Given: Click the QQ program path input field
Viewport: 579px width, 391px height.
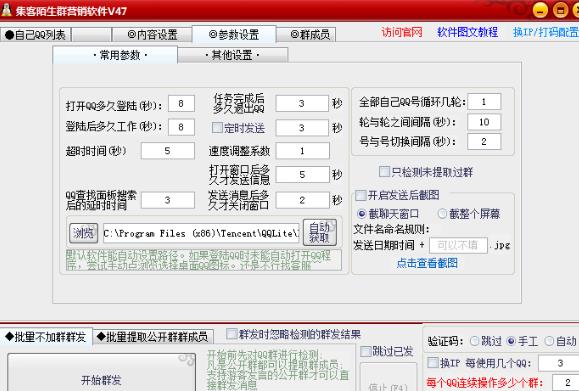Looking at the screenshot, I should click(201, 233).
